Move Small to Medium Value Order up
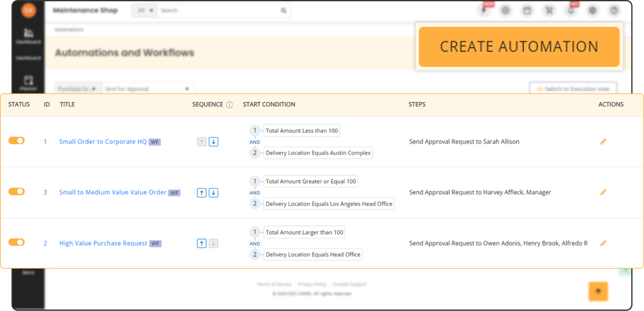 click(x=202, y=193)
